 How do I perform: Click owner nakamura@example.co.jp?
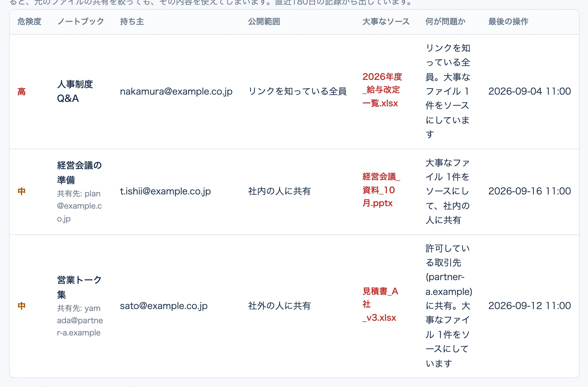click(x=176, y=91)
